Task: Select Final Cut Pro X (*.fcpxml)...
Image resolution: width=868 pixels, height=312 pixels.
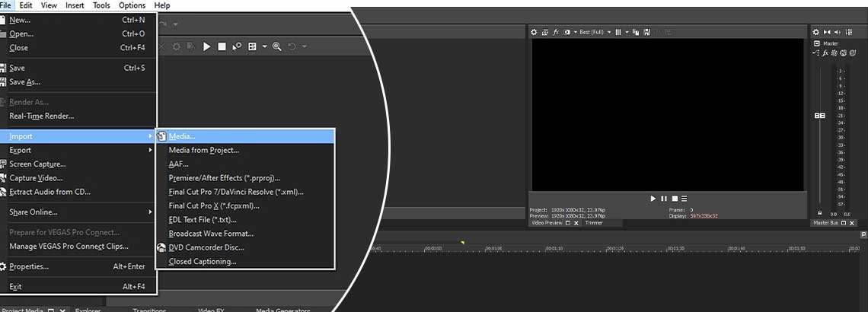Action: [214, 205]
